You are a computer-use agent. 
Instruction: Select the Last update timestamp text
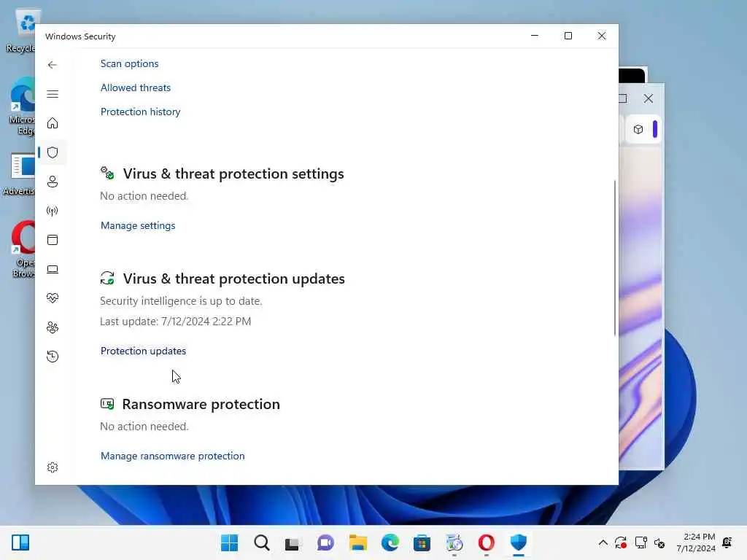coord(175,322)
